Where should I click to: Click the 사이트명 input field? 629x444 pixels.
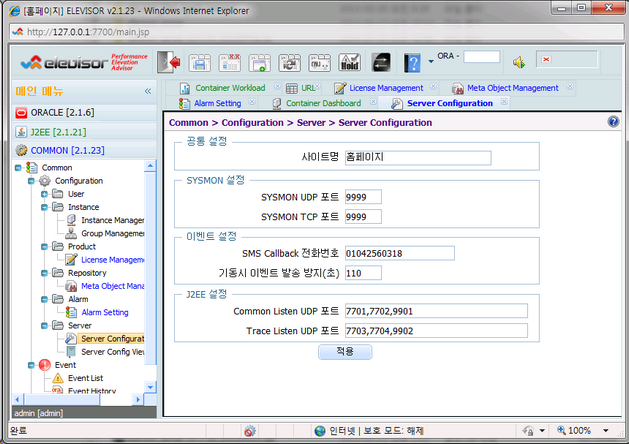tap(418, 158)
